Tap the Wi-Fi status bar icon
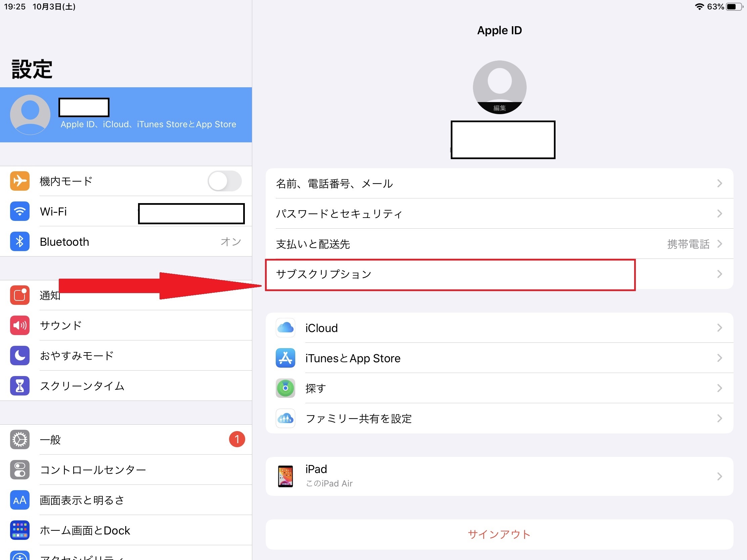Image resolution: width=747 pixels, height=560 pixels. pyautogui.click(x=699, y=6)
